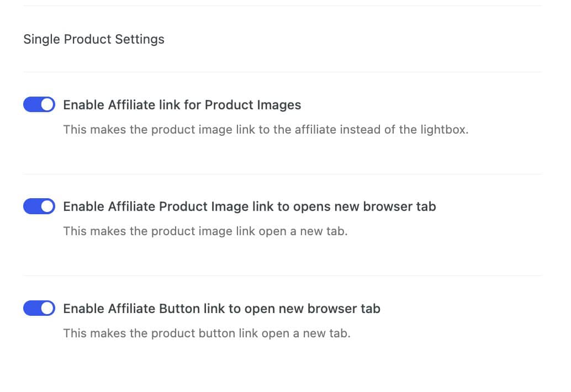This screenshot has width=571, height=392.
Task: Turn off Affiliate Button link new tab option
Action: click(39, 308)
